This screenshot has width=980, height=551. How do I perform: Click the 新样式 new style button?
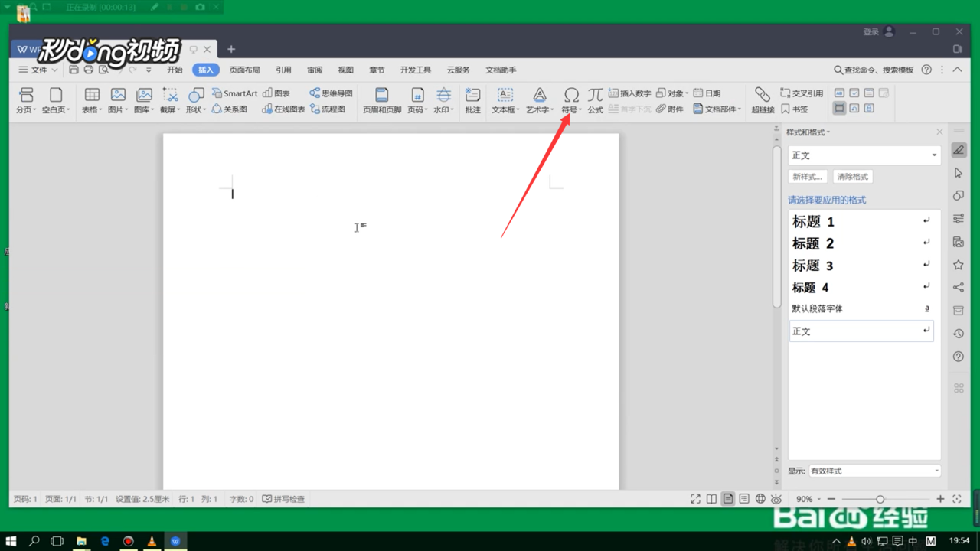click(x=808, y=177)
